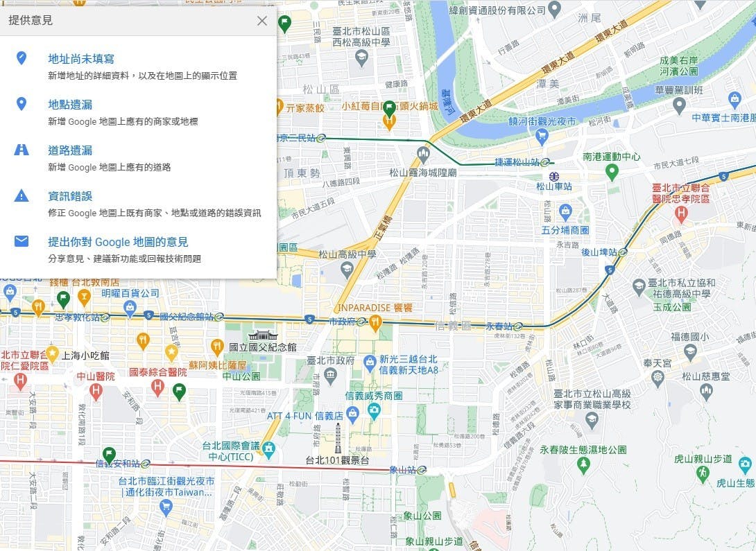Click the 饒河街觀光夜市 shopping marker
Image resolution: width=756 pixels, height=551 pixels.
pyautogui.click(x=542, y=137)
